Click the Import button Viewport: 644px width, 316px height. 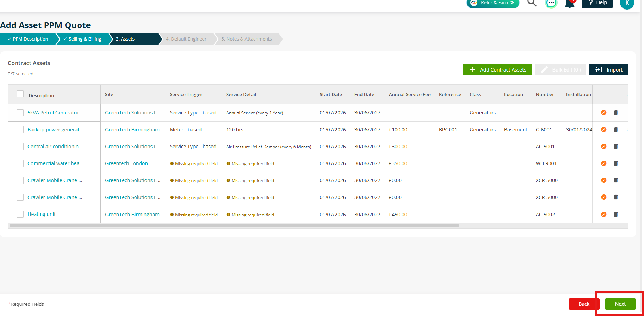click(x=608, y=70)
